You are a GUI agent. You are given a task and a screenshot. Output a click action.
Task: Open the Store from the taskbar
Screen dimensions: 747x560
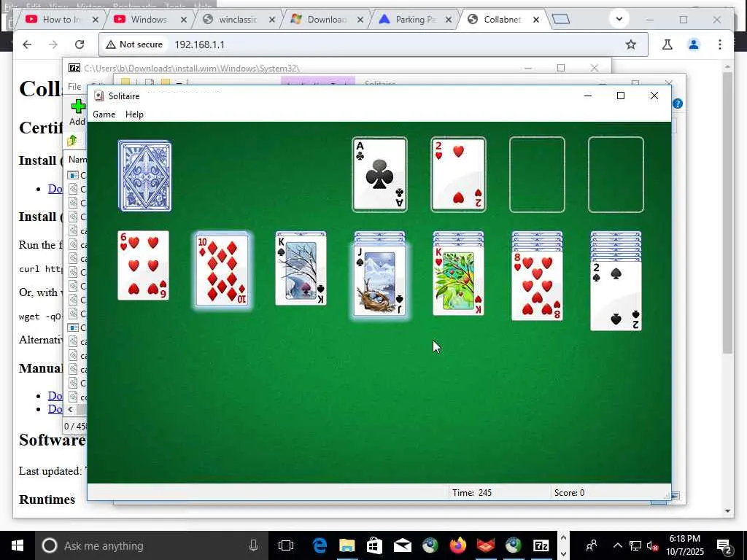(374, 545)
